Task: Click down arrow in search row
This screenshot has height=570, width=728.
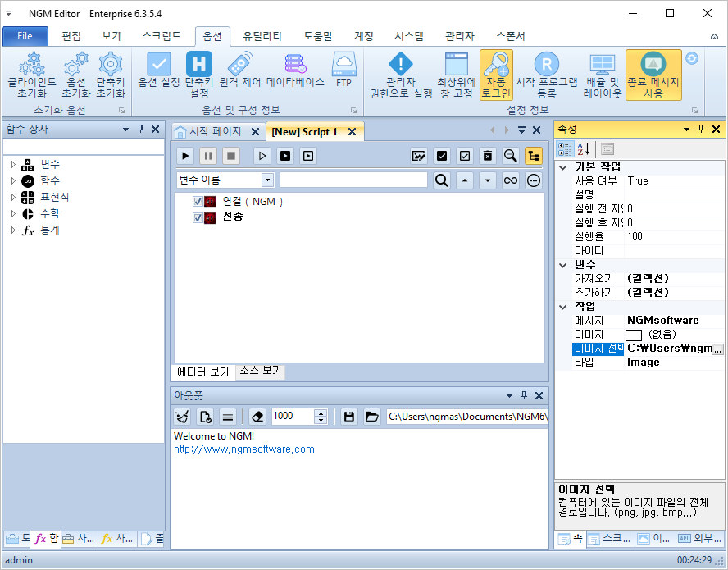Action: [488, 180]
